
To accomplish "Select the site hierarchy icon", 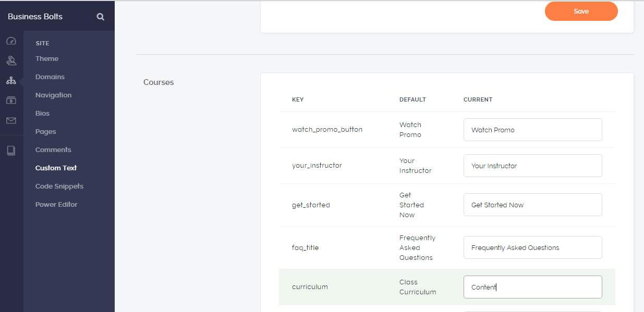I will point(11,81).
